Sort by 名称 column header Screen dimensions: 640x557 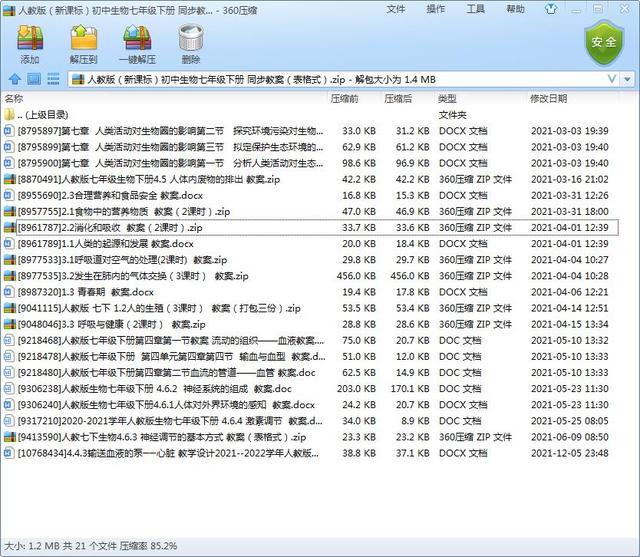pos(164,98)
